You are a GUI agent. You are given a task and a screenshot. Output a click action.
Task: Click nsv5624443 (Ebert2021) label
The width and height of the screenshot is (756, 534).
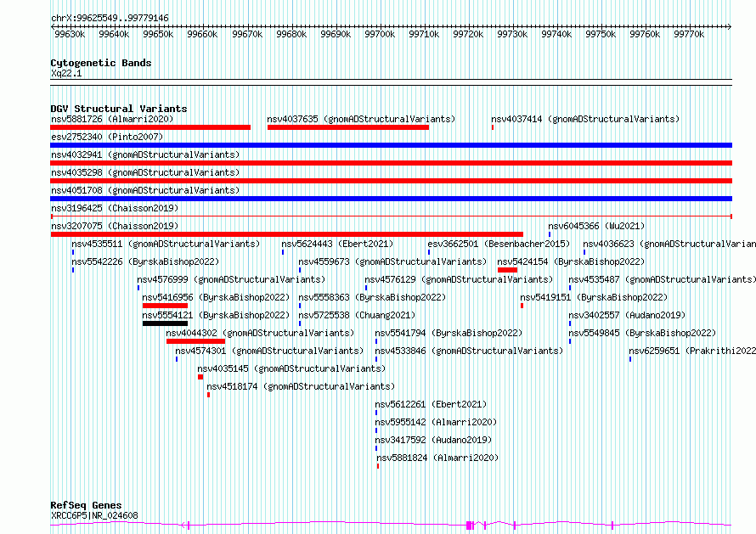point(337,244)
